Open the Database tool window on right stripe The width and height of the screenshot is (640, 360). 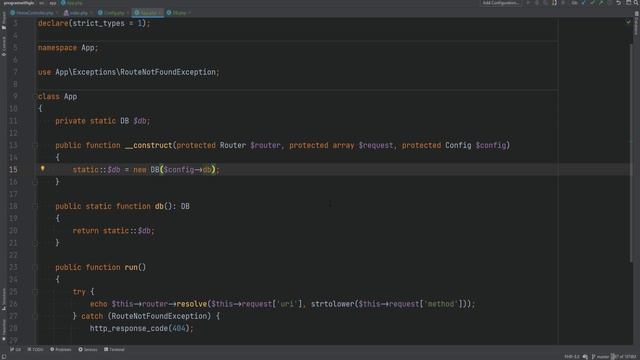pos(636,24)
